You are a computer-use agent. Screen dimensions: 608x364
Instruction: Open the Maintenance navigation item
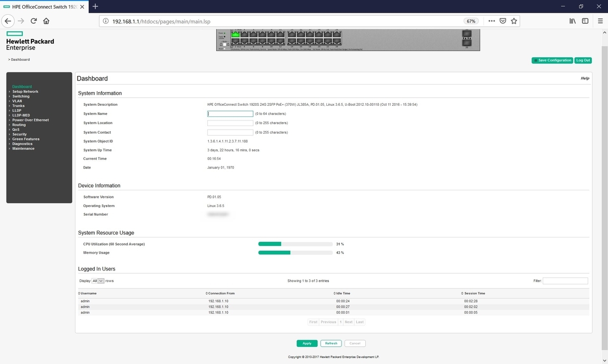click(23, 148)
